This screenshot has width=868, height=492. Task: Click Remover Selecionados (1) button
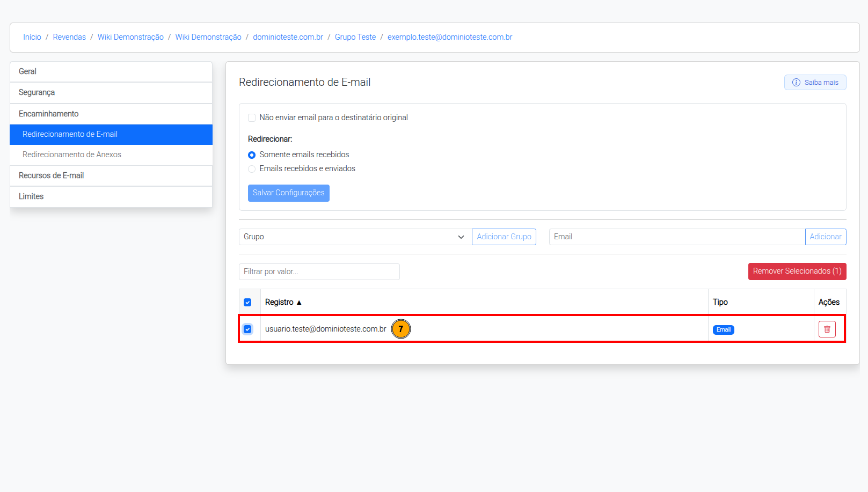point(797,271)
